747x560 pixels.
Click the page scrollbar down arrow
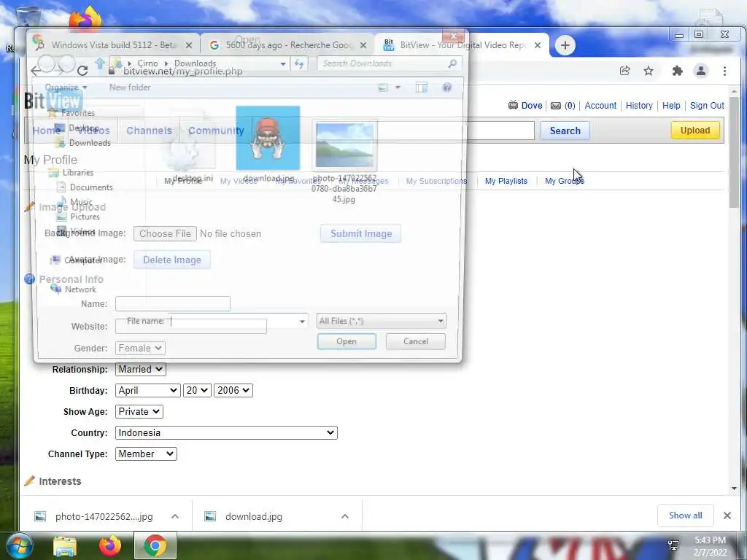coord(734,488)
